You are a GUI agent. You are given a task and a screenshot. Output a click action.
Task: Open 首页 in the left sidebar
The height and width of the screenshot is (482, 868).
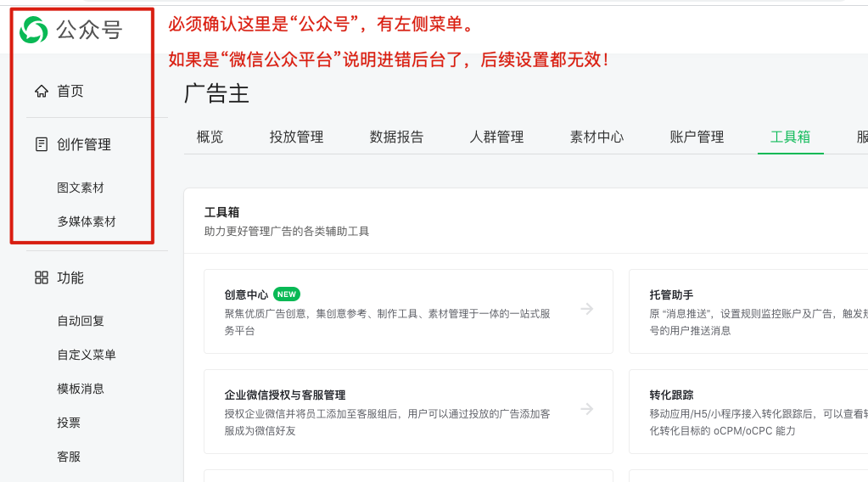pos(70,92)
